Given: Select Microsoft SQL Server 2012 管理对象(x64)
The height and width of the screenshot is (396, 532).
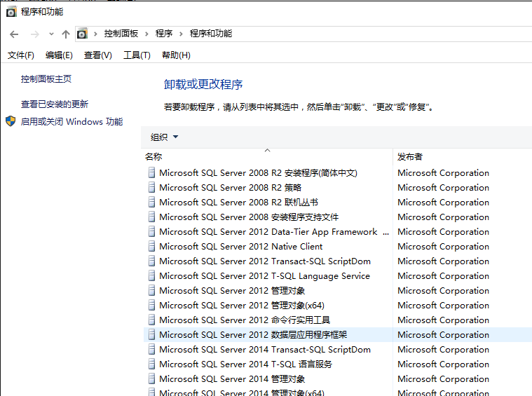Looking at the screenshot, I should point(242,305).
